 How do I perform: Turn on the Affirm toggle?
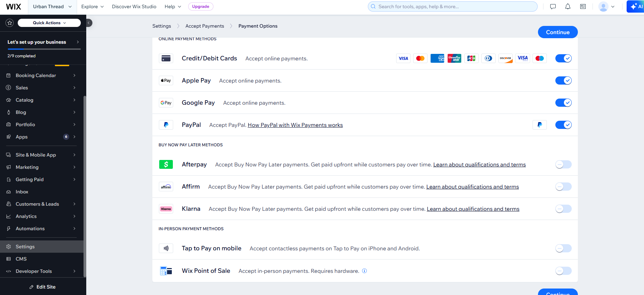(564, 187)
